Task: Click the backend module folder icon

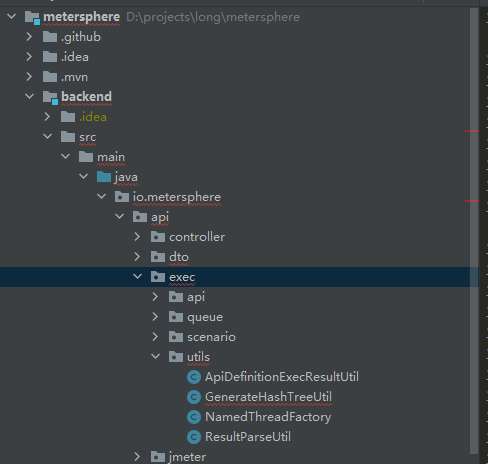Action: click(50, 97)
